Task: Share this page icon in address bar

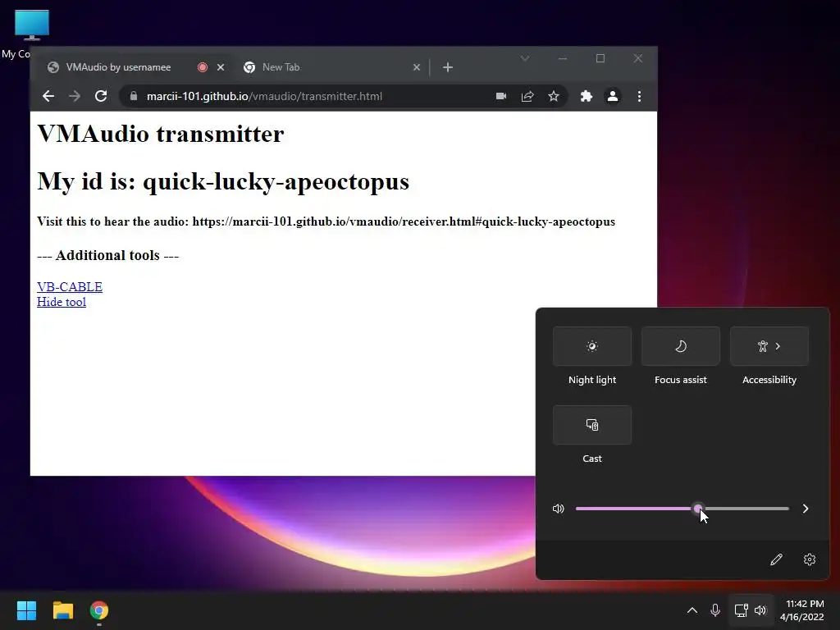Action: (x=527, y=97)
